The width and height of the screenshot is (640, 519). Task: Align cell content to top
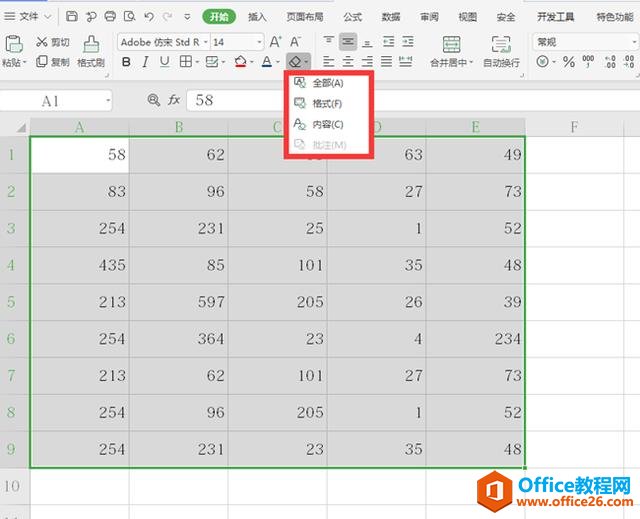329,41
